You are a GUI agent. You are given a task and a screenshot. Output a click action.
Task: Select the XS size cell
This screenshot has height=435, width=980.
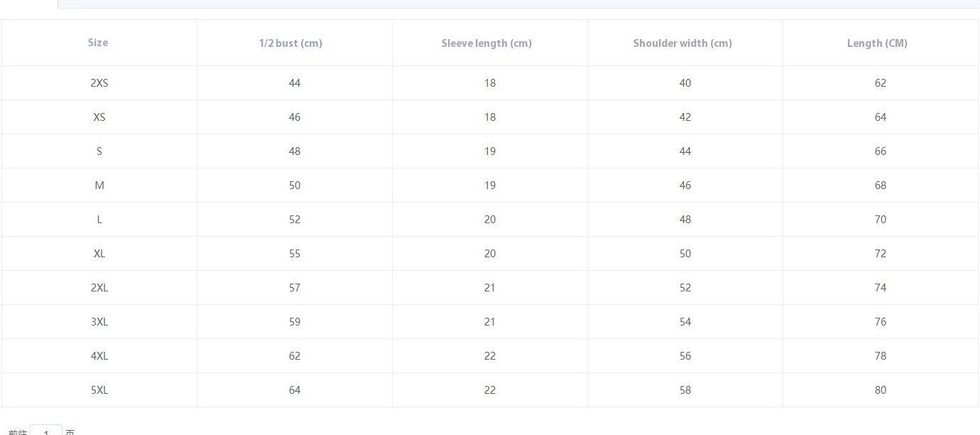coord(99,117)
